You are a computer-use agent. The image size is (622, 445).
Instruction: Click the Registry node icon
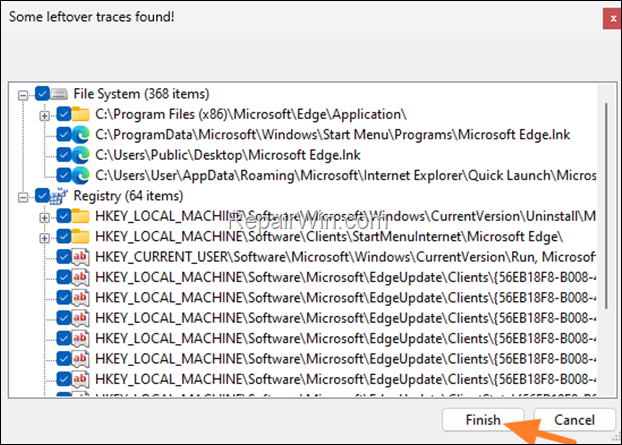60,196
